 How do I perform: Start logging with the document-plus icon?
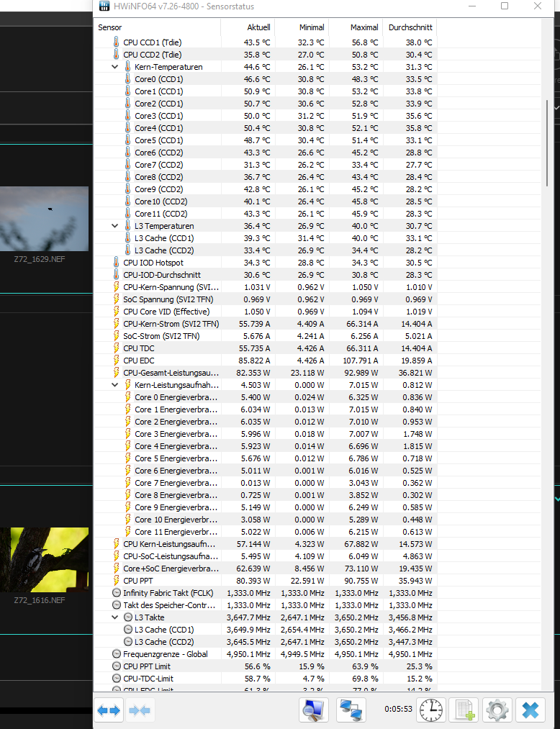click(465, 710)
